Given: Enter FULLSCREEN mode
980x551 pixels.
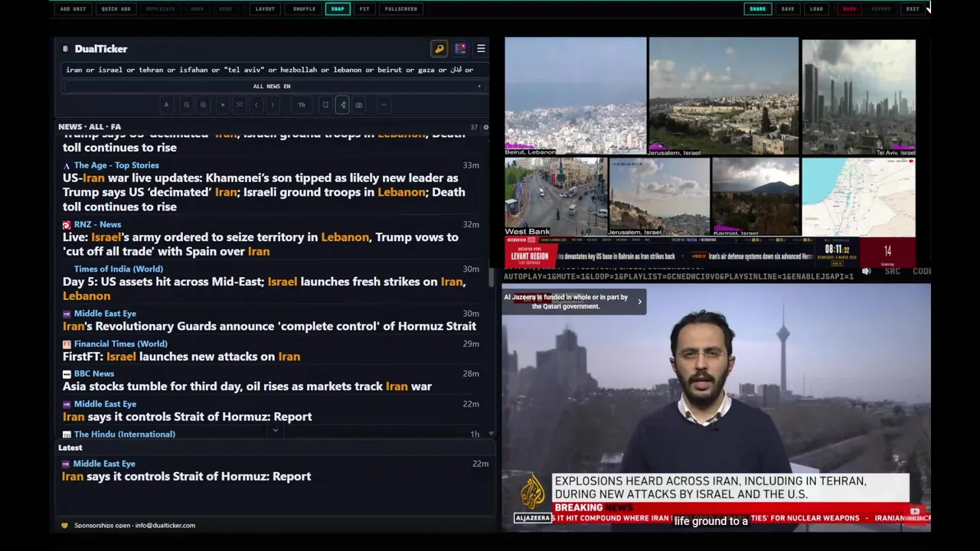Looking at the screenshot, I should tap(401, 9).
